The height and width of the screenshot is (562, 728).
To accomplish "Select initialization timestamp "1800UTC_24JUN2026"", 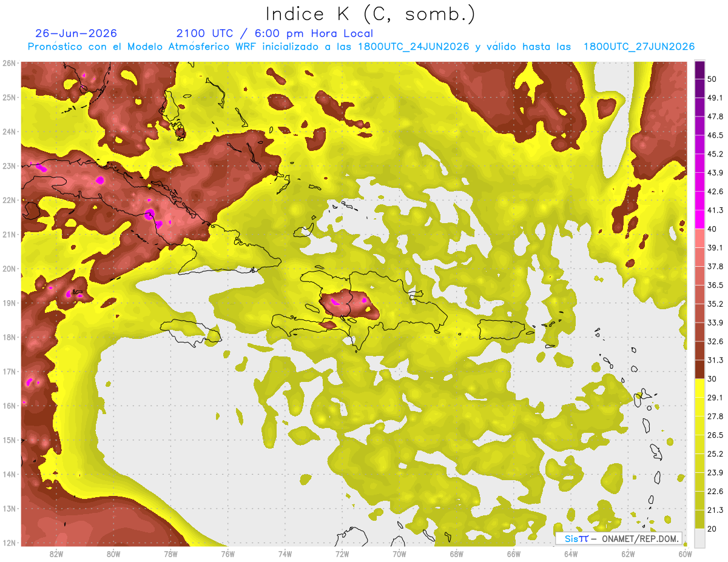I will click(413, 47).
